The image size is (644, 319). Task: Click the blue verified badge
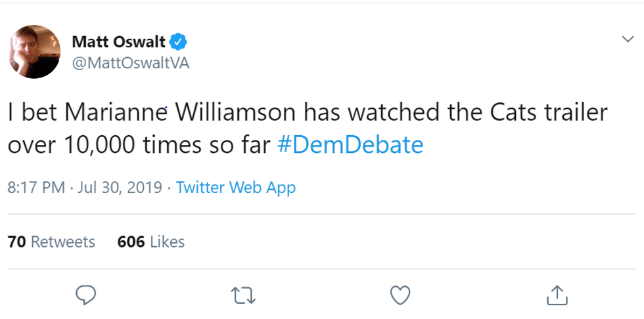(179, 43)
